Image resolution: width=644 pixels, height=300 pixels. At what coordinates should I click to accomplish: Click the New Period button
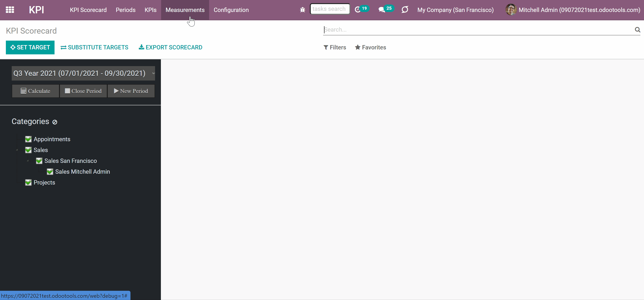[131, 91]
